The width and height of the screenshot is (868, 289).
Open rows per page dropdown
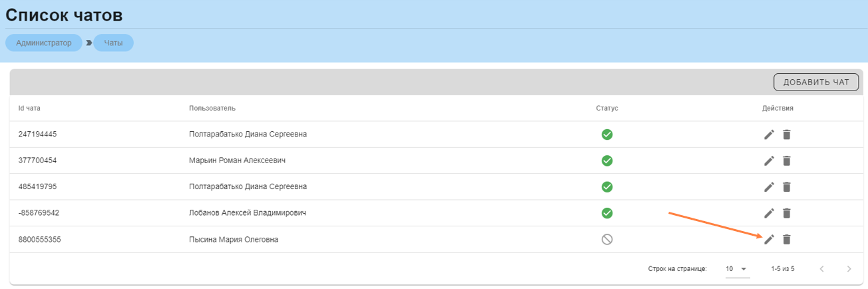point(737,269)
